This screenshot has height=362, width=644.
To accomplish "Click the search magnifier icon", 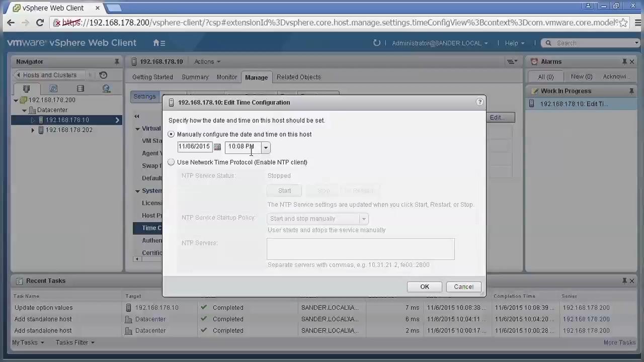I will pyautogui.click(x=548, y=43).
